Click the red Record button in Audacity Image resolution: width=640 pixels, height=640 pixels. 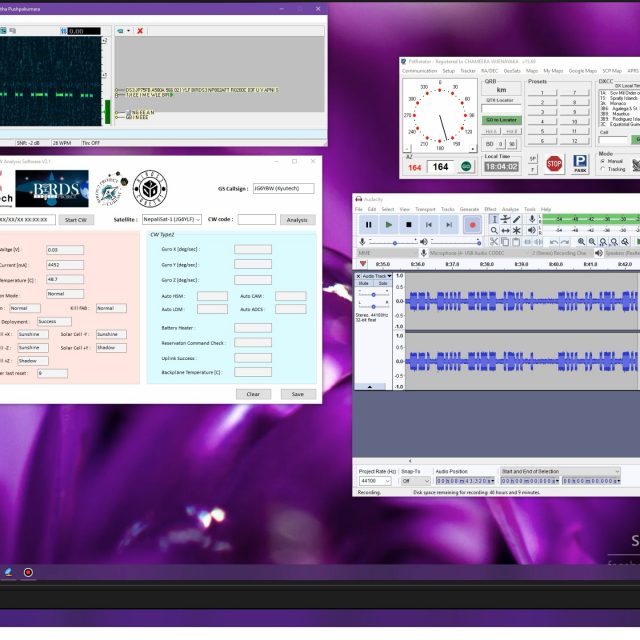click(472, 225)
